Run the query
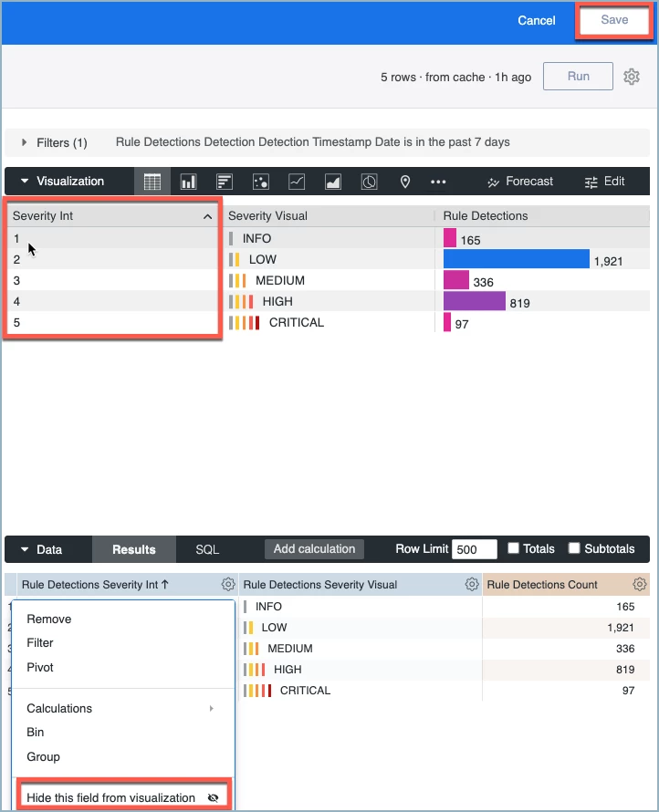Viewport: 659px width, 812px height. pos(578,76)
